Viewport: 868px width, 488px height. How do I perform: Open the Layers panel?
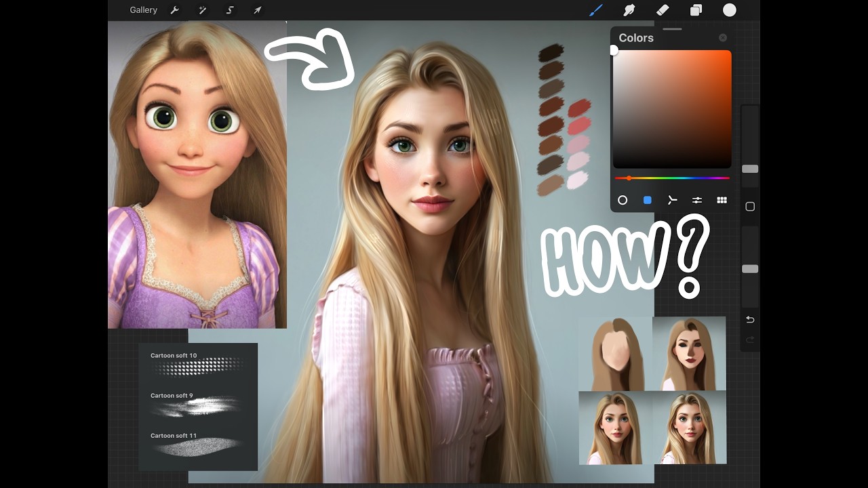point(696,10)
